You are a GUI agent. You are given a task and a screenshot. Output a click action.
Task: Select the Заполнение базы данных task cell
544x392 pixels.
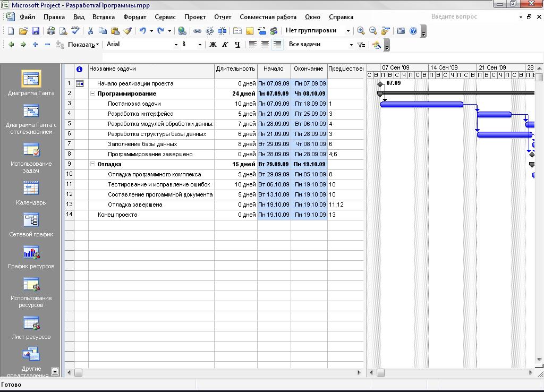point(151,144)
